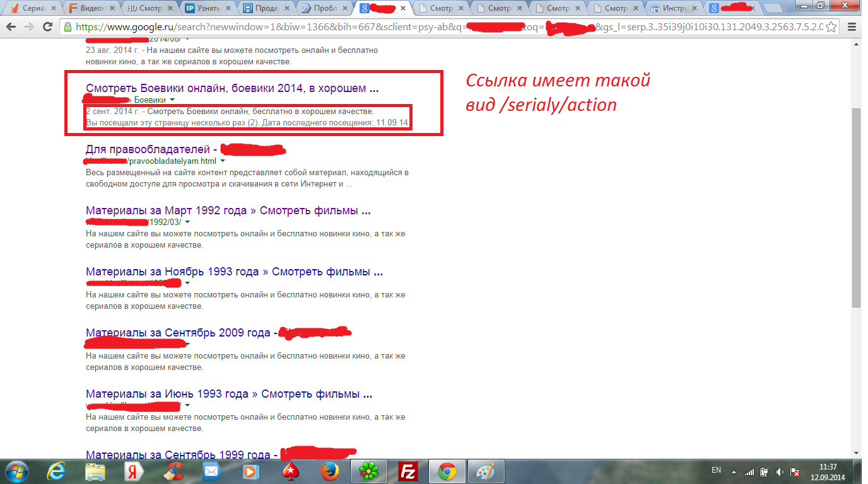The width and height of the screenshot is (868, 484).
Task: Expand the arrow under Июнь 1993 result
Action: [x=187, y=406]
